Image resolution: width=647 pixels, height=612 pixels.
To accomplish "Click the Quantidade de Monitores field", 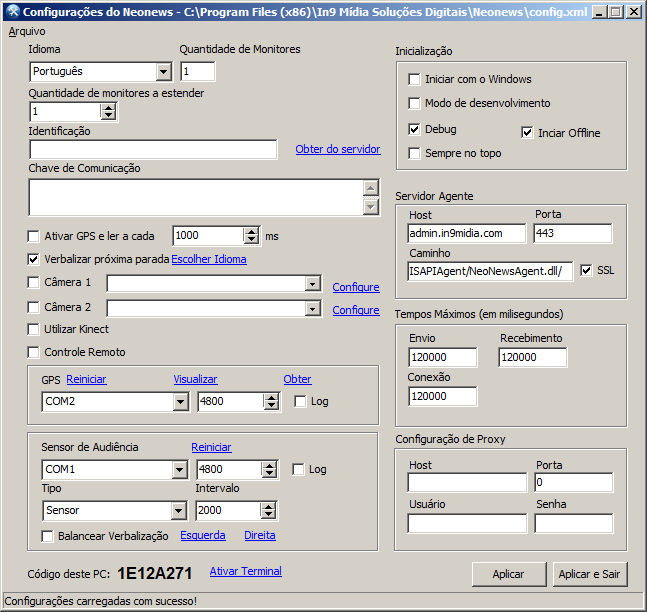I will [x=198, y=71].
